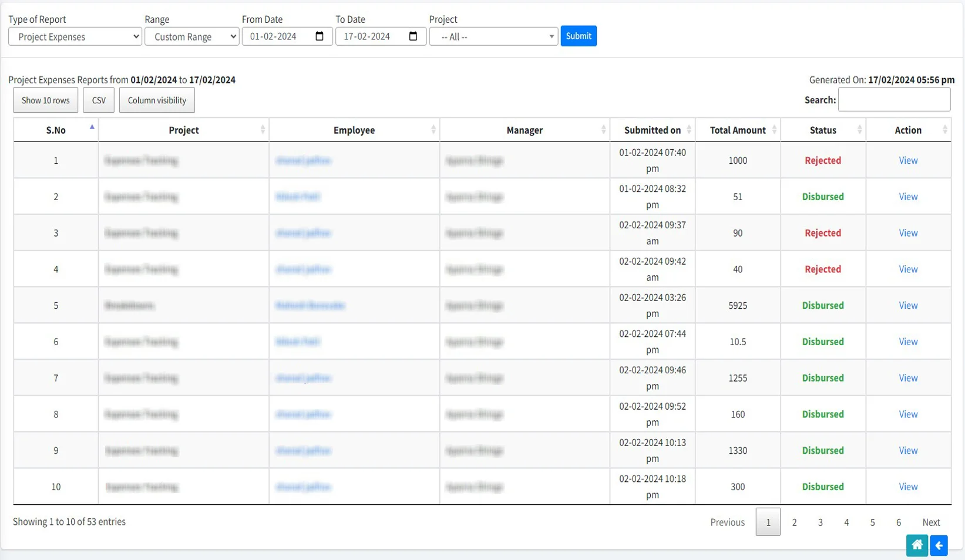This screenshot has height=560, width=965.
Task: Open the To Date calendar picker
Action: coord(413,36)
